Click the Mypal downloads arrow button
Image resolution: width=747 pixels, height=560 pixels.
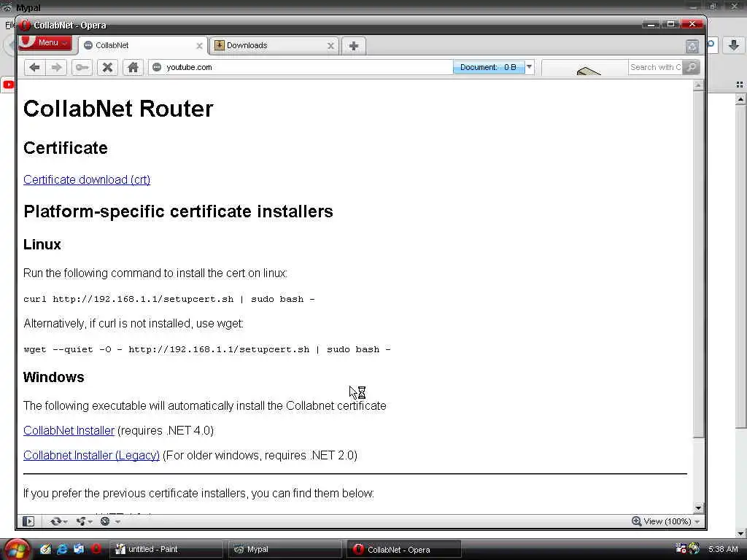[734, 45]
